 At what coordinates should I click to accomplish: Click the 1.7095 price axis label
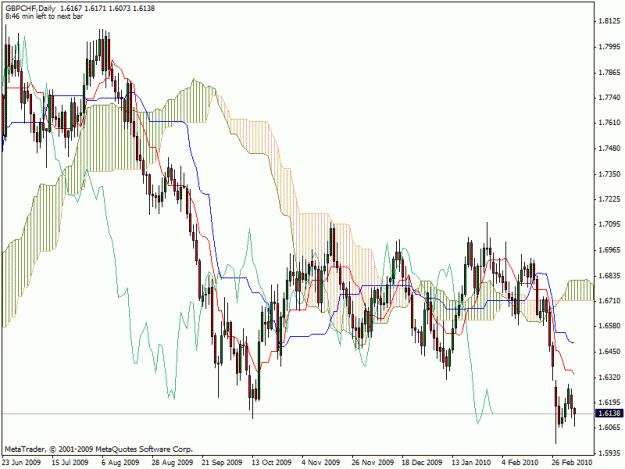[x=610, y=224]
